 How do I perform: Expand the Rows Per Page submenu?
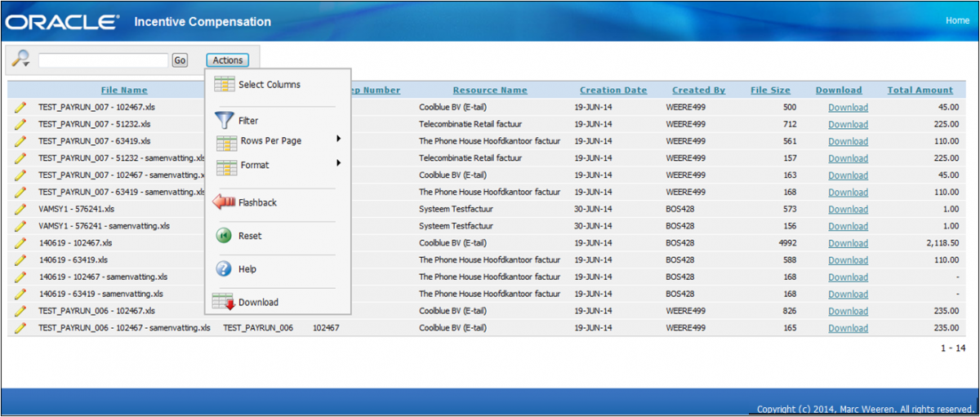[338, 140]
